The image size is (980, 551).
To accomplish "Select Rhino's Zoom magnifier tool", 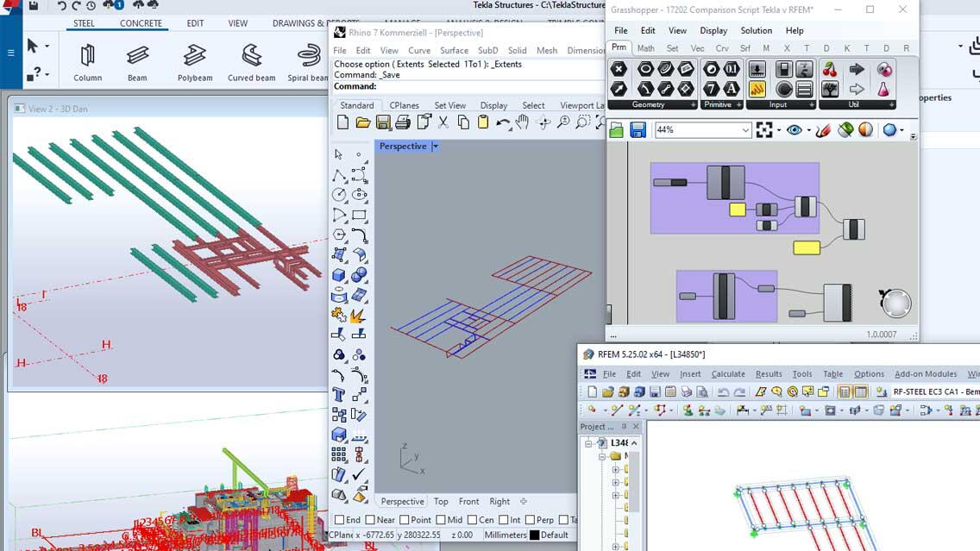I will tap(563, 122).
